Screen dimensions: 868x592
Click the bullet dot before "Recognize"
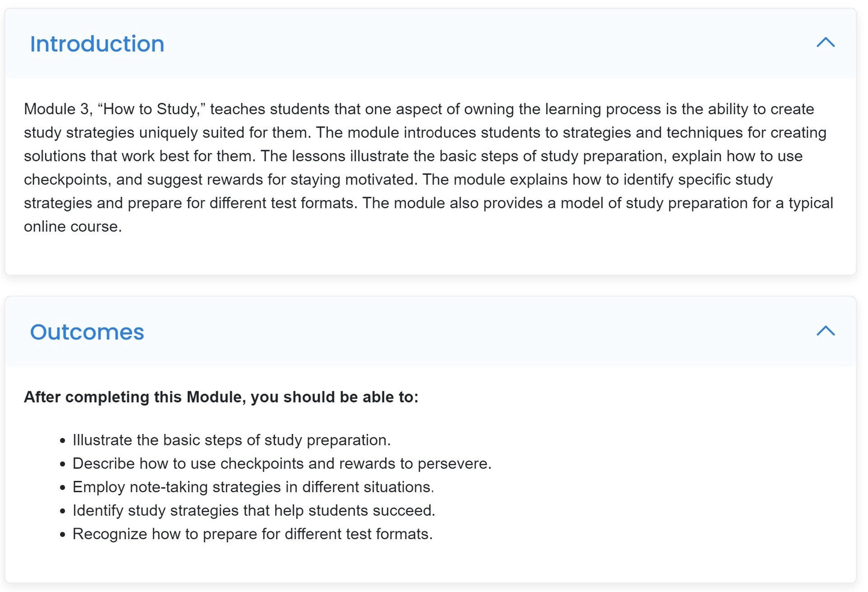coord(62,535)
